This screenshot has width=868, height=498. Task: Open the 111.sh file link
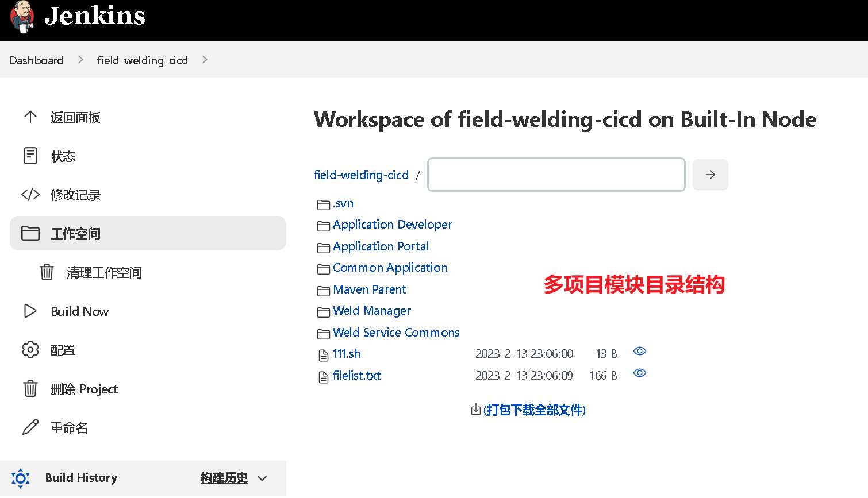coord(347,354)
